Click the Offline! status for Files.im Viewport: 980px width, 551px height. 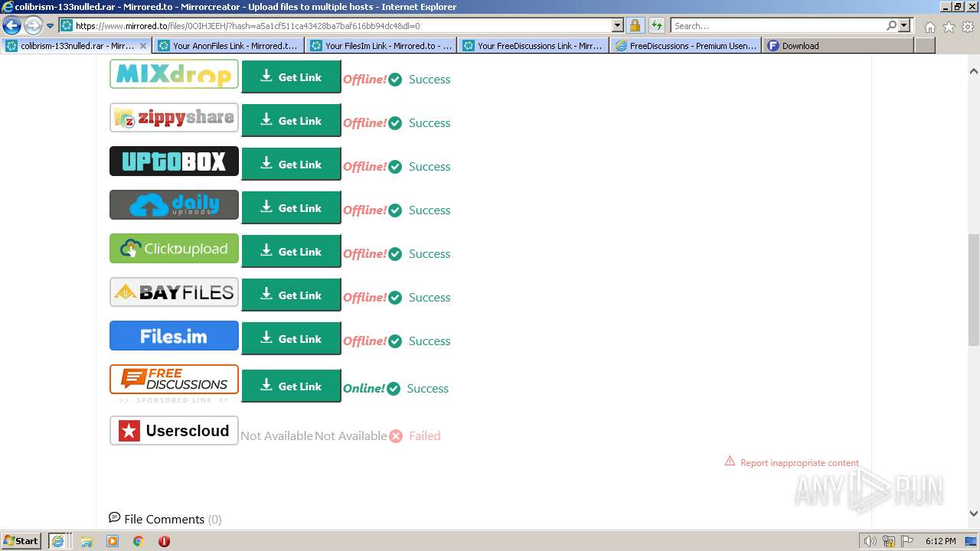[364, 341]
